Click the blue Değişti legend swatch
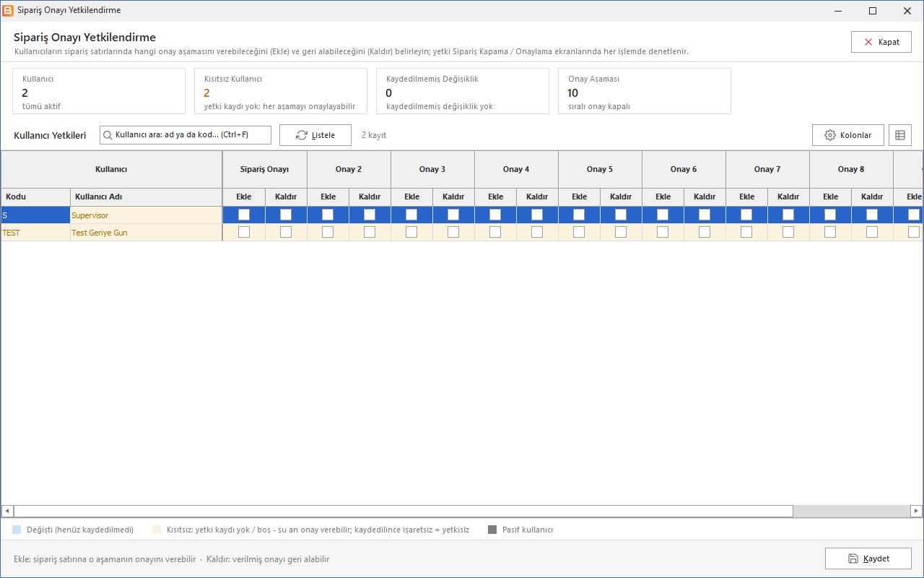 coord(17,530)
